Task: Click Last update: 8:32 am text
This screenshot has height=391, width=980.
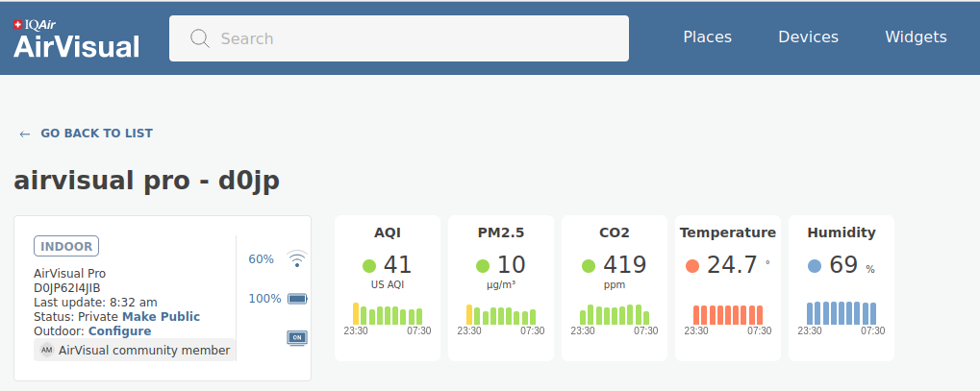Action: click(x=95, y=303)
